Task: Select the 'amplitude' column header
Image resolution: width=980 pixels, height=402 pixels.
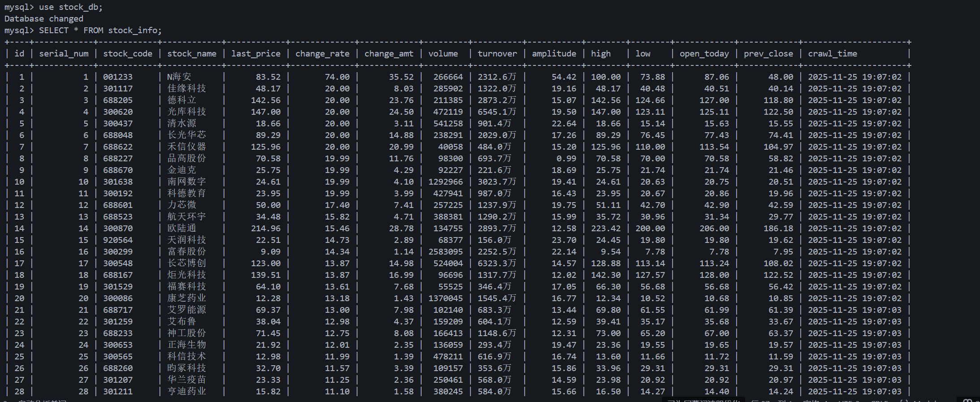Action: 554,54
